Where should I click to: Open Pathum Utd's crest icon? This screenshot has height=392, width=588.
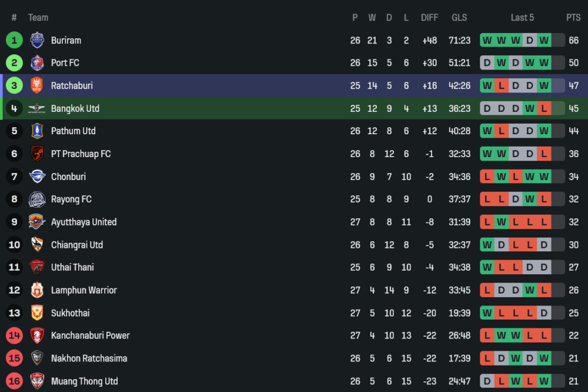click(x=37, y=131)
